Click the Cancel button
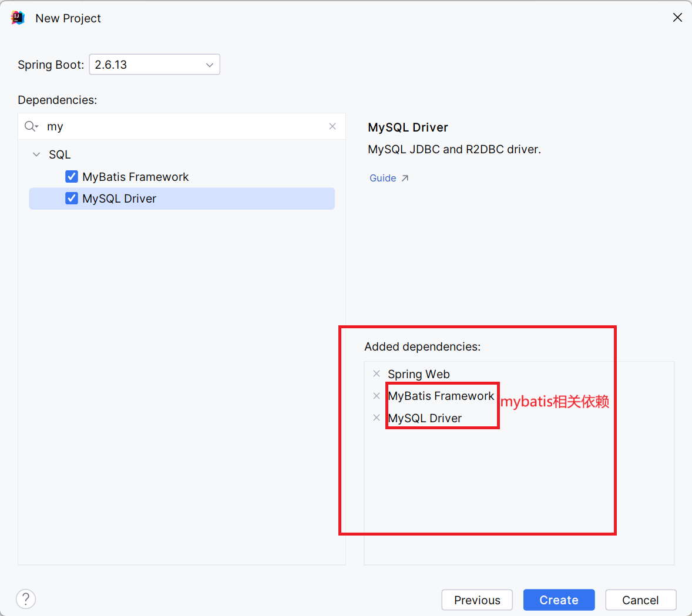This screenshot has width=692, height=616. click(640, 600)
